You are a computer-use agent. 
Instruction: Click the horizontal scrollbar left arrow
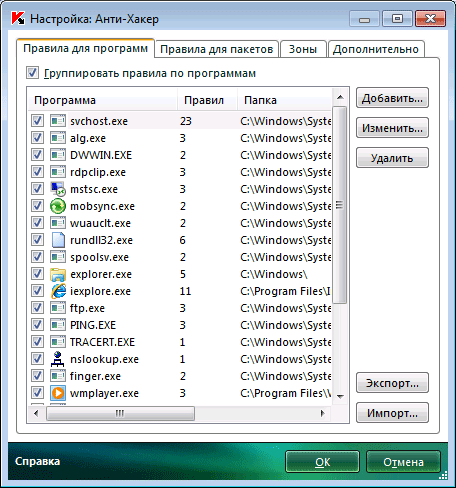click(36, 413)
